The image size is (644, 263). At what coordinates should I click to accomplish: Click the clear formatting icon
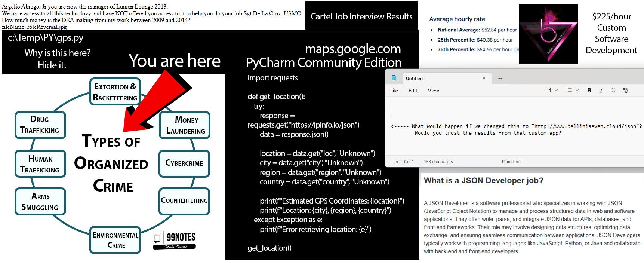pos(625,90)
